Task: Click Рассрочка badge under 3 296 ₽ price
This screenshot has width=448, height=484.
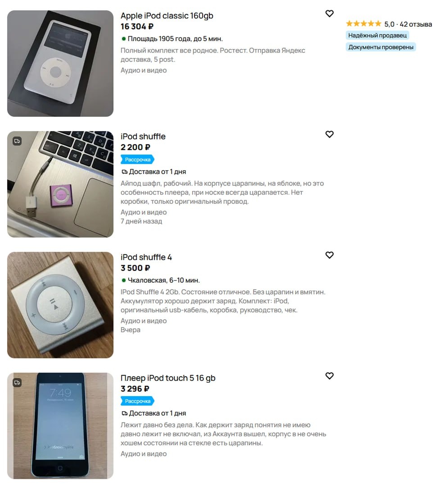Action: [x=137, y=401]
